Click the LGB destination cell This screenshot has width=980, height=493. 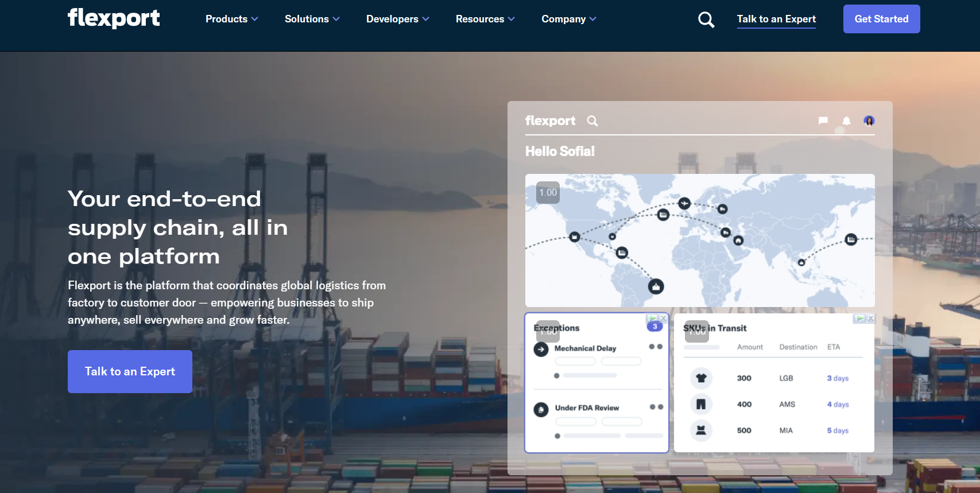786,378
